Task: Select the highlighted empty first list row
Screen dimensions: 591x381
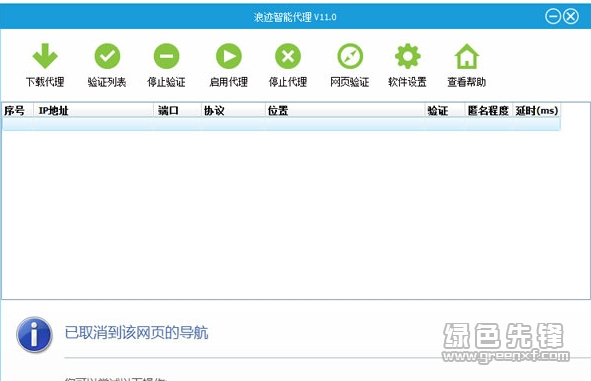Action: click(281, 124)
